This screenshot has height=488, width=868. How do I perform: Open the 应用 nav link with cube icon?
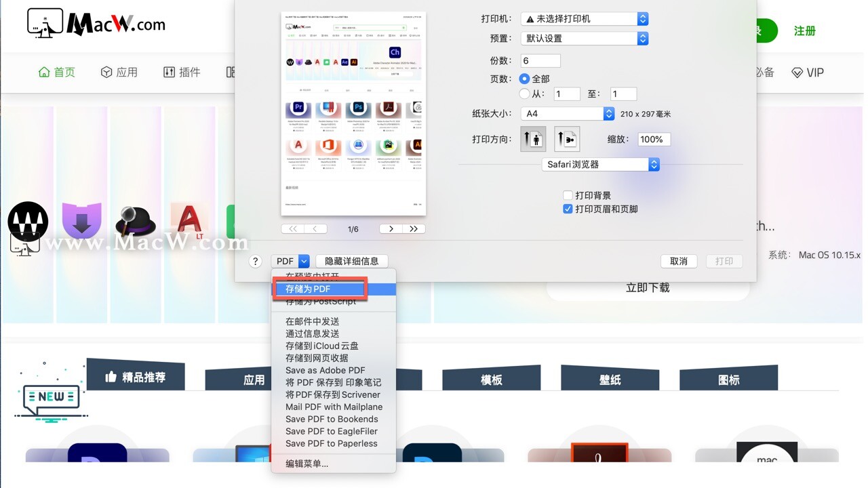(119, 73)
